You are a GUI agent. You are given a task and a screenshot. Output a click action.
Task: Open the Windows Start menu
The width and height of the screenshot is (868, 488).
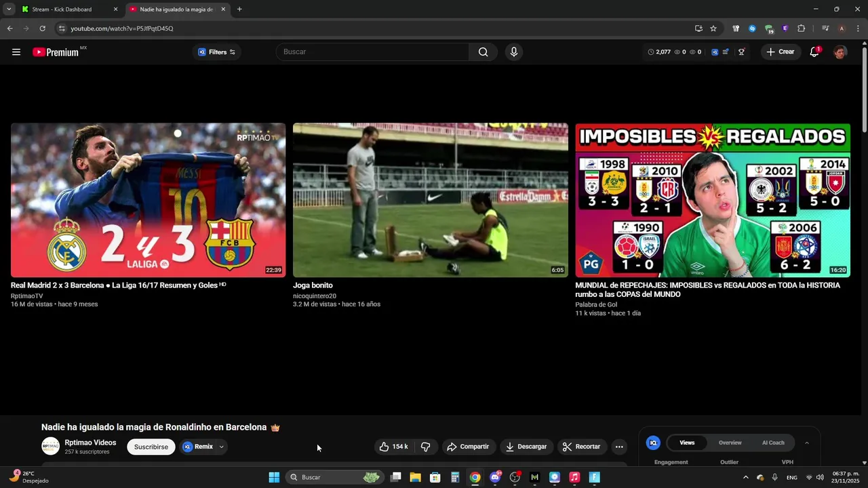274,477
